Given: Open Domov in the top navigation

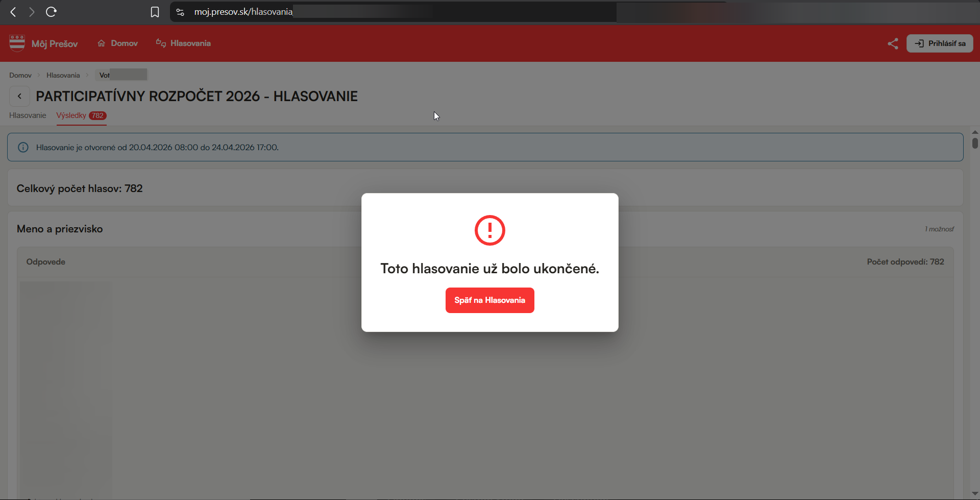Looking at the screenshot, I should 117,43.
